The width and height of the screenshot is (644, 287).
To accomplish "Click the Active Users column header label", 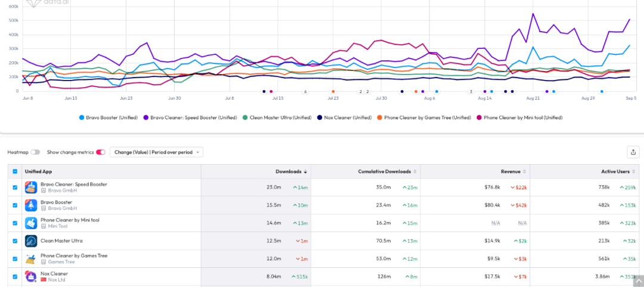I will (x=617, y=171).
